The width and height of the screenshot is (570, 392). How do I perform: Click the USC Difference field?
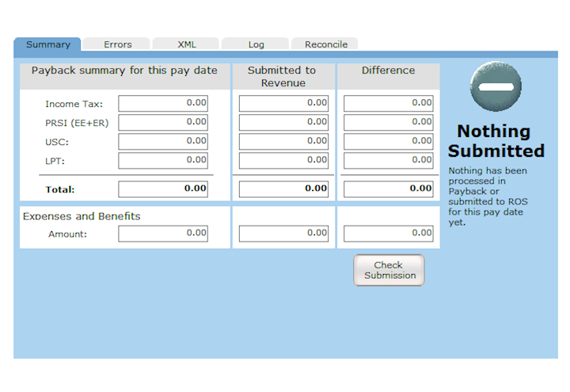click(389, 142)
